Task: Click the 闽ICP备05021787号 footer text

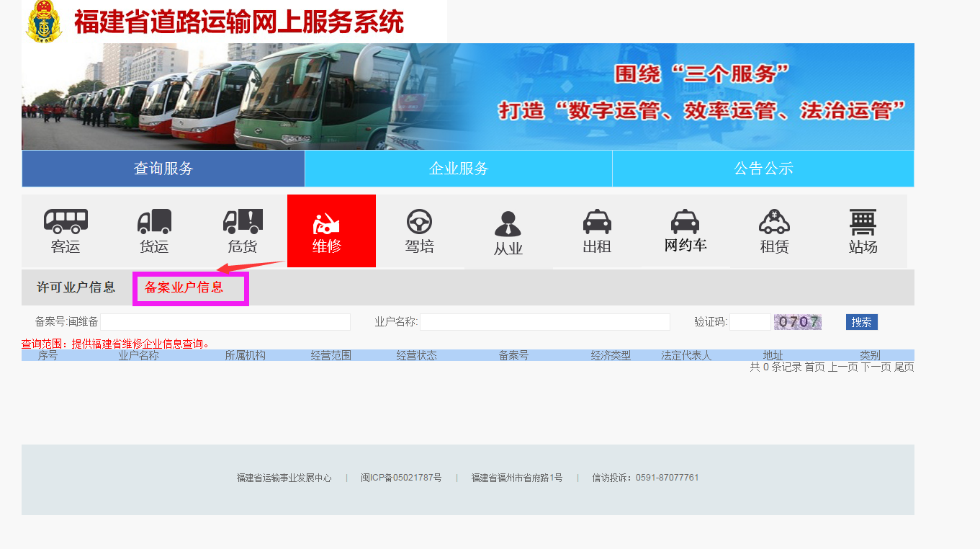Action: pyautogui.click(x=401, y=478)
